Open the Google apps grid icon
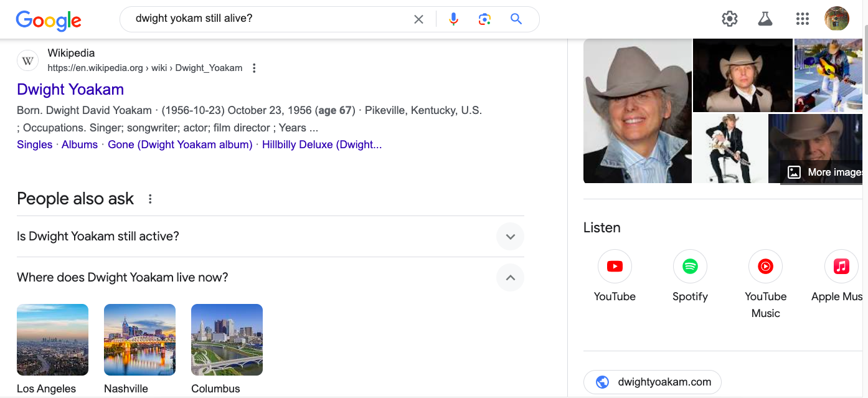The width and height of the screenshot is (868, 398). [x=803, y=19]
